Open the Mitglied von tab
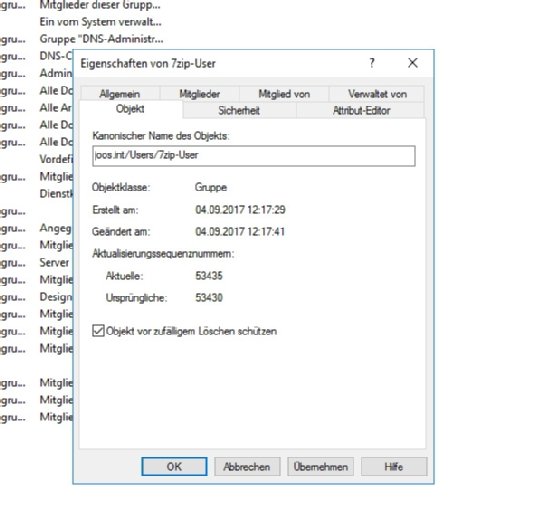This screenshot has width=559, height=512. pos(284,94)
